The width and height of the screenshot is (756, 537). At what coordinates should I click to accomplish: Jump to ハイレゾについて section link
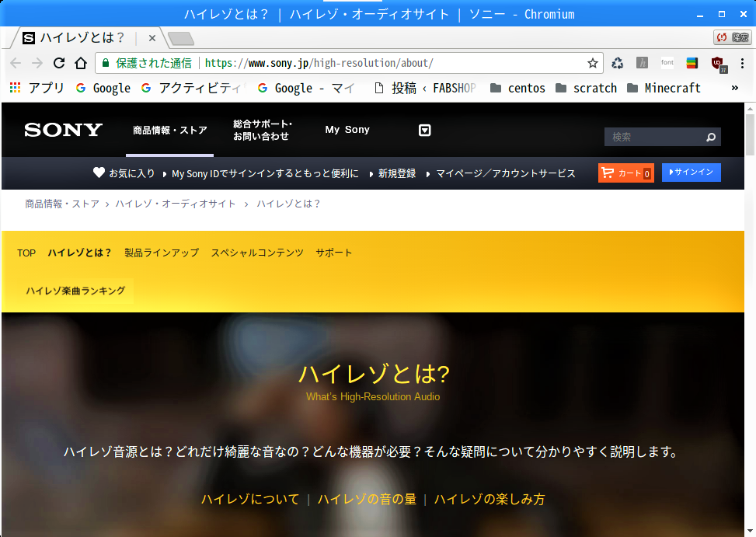(250, 499)
